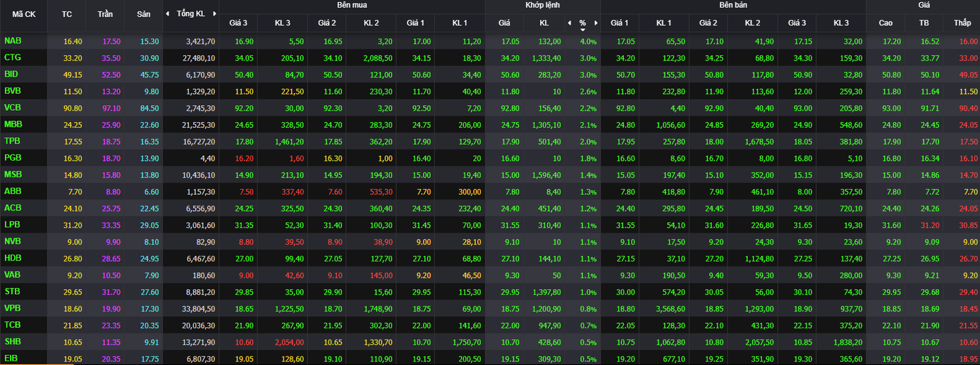
Task: Select the SHB ticker link
Action: coord(12,342)
